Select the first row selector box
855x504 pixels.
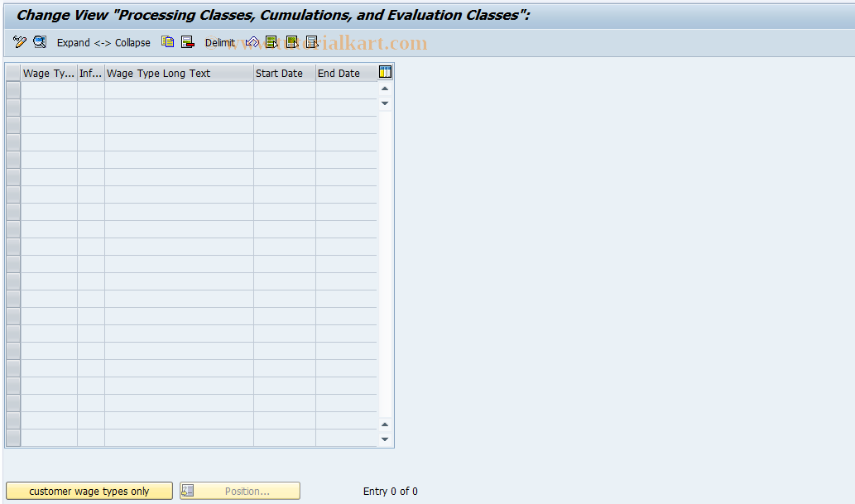click(x=13, y=90)
